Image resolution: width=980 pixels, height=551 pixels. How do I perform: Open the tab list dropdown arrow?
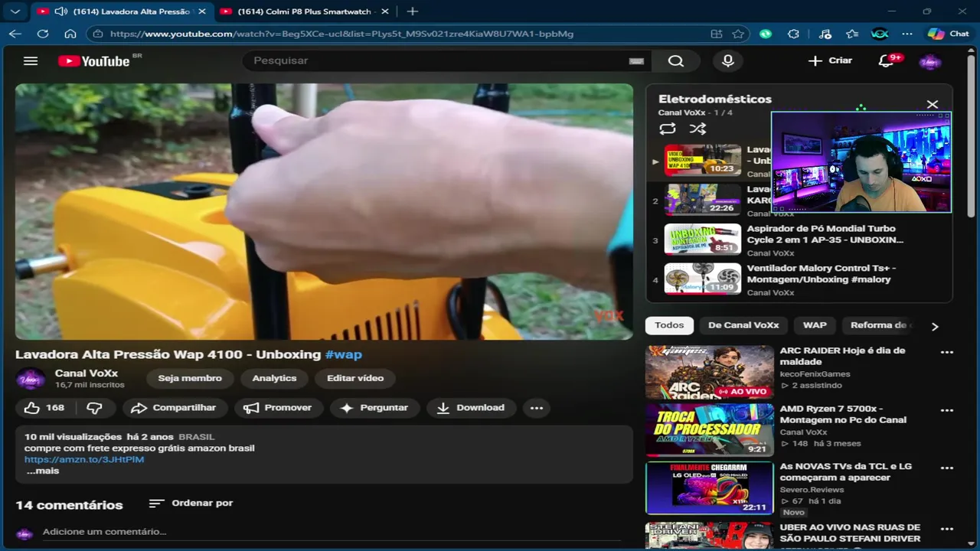[15, 11]
